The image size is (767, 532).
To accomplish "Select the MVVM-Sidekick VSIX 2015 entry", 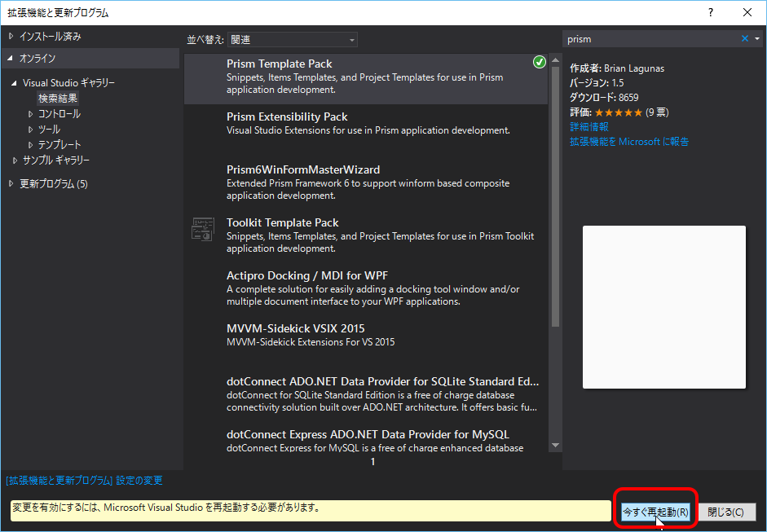I will (x=366, y=342).
